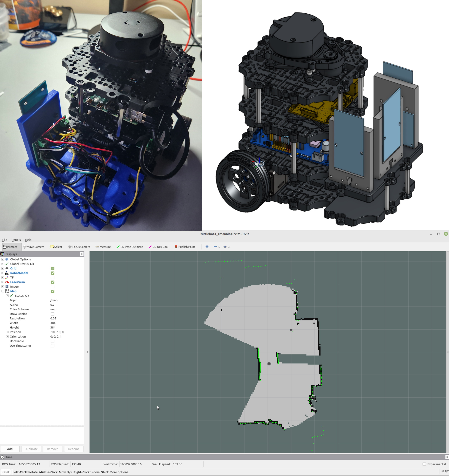Select the Publish Point tool

[x=185, y=247]
